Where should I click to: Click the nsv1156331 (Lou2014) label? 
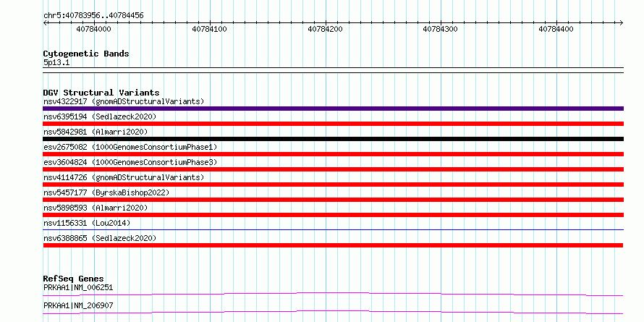click(x=87, y=223)
